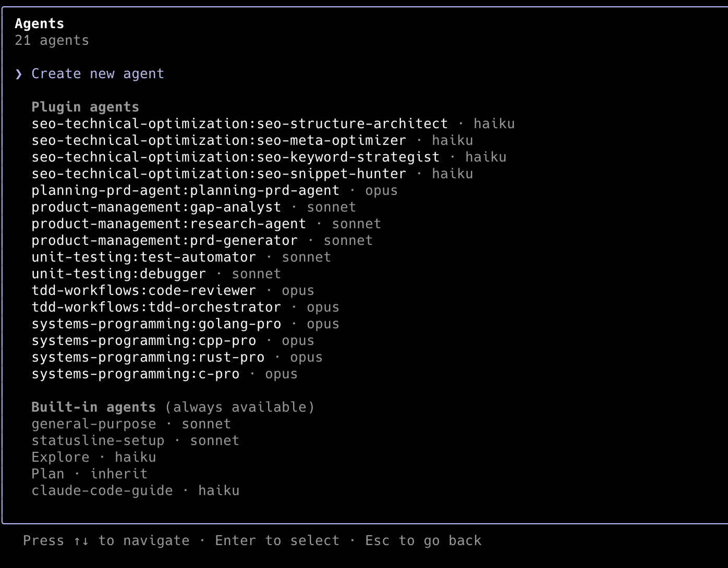
Task: Open the research-agent plugin entry
Action: (168, 224)
